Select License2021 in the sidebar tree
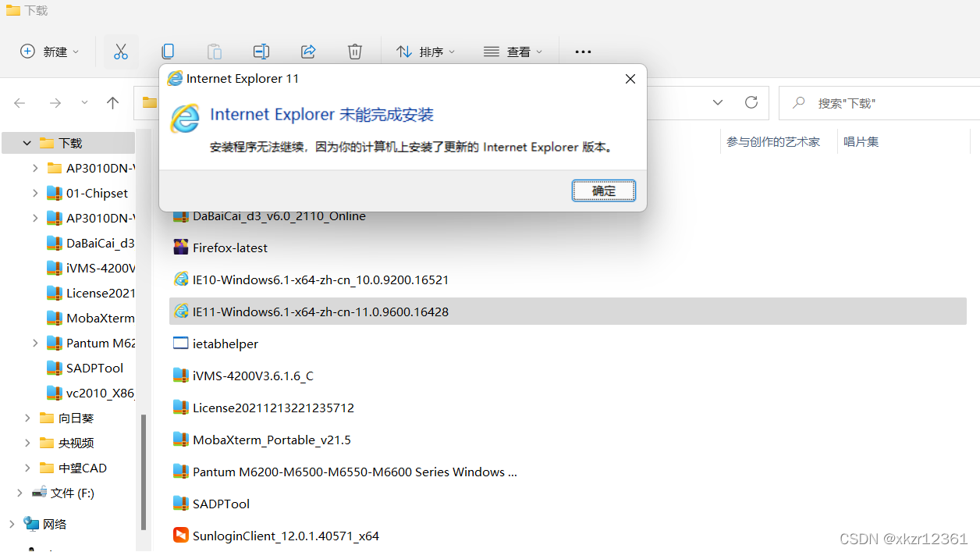The image size is (980, 552). pos(100,293)
